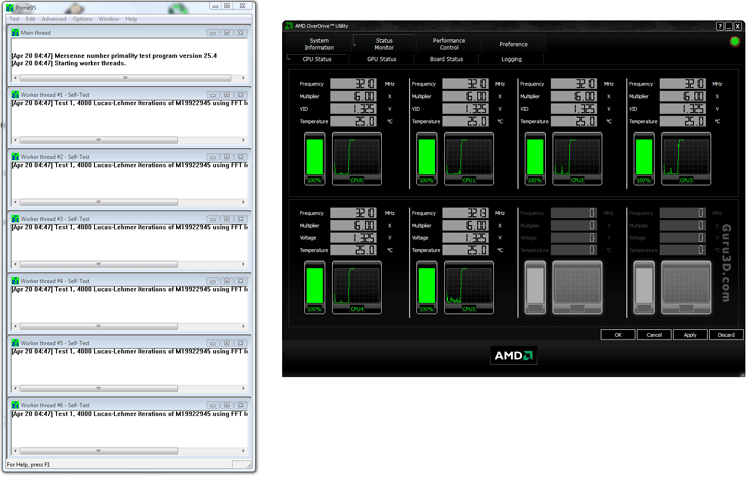Viewport: 750px width, 479px height.
Task: Open the Logging sub-tab
Action: pyautogui.click(x=511, y=59)
